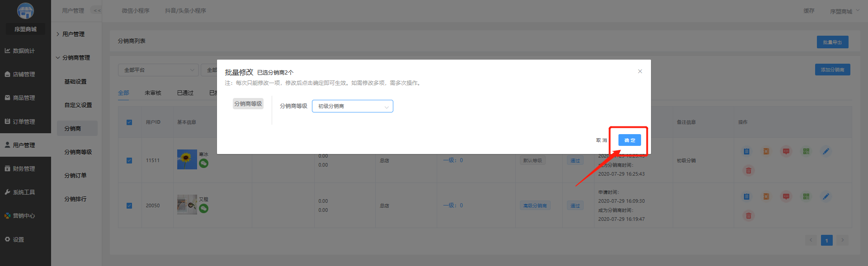Cancel the batch edit dialog with 取消

[601, 140]
